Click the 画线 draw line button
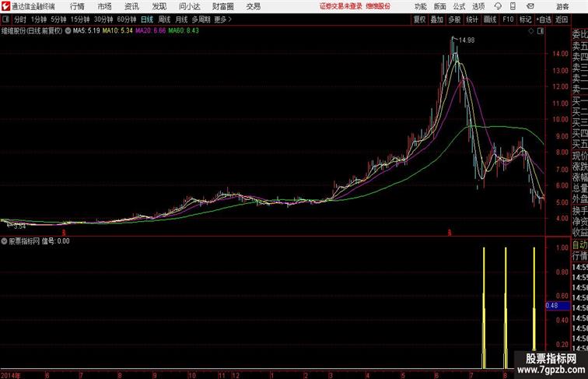The width and height of the screenshot is (588, 379). click(x=490, y=19)
